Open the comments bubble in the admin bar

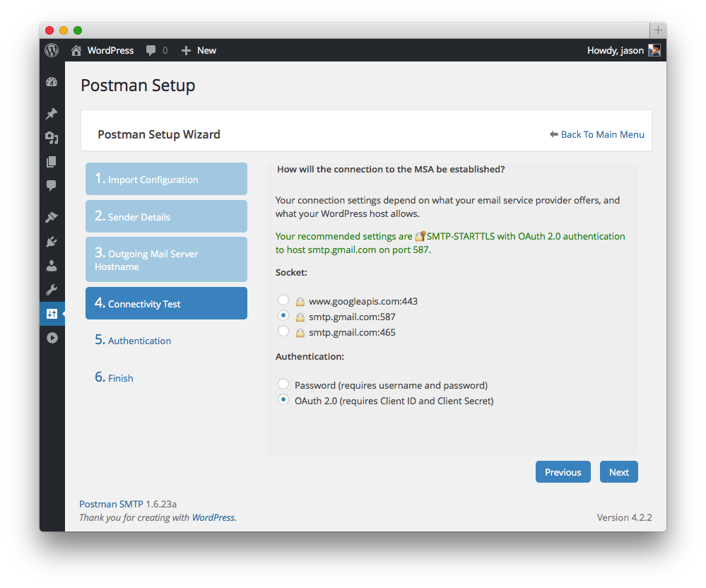click(x=157, y=50)
